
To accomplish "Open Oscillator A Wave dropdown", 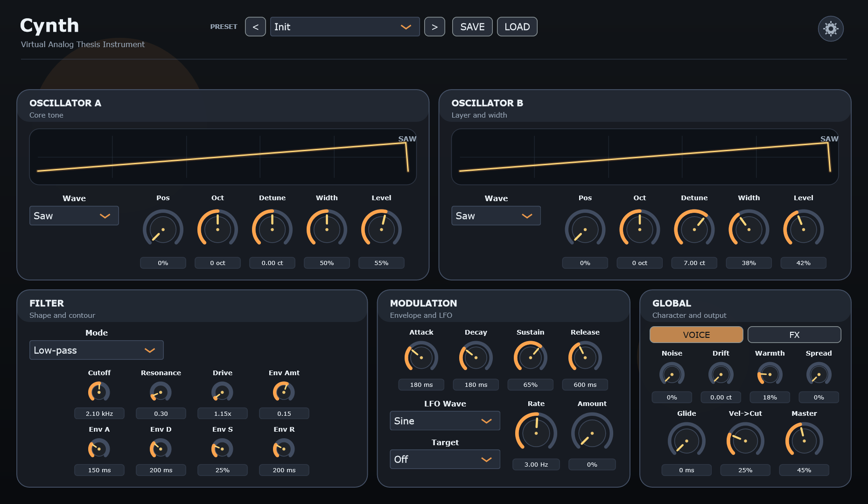I will click(x=74, y=216).
